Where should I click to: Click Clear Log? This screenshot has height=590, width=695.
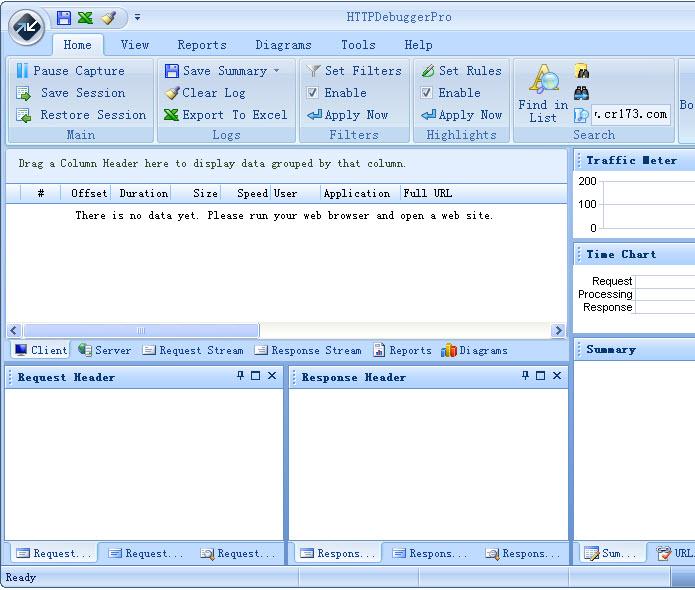(x=205, y=93)
